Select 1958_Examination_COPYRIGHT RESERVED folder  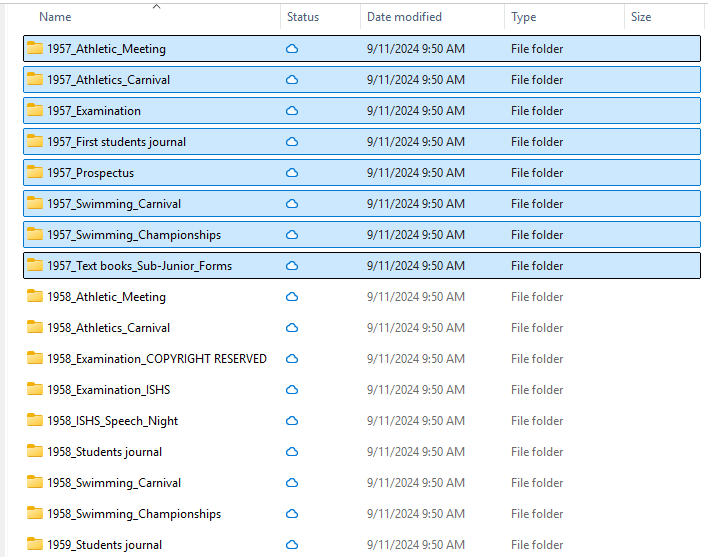(x=156, y=359)
